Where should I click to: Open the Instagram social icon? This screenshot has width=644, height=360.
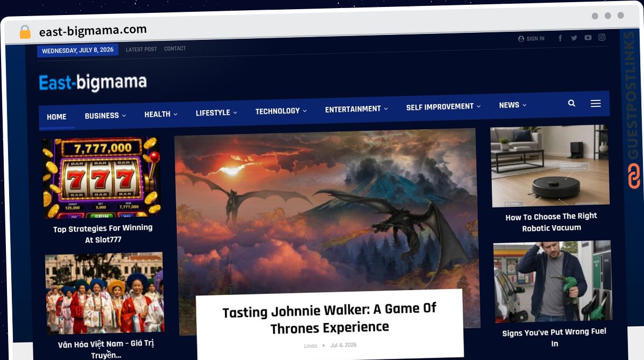pos(602,37)
